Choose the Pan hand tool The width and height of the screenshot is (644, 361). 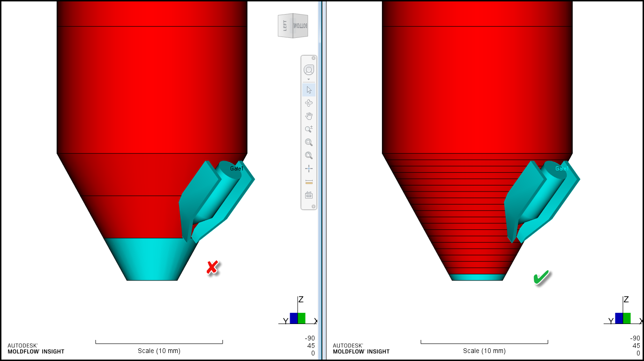(x=309, y=116)
